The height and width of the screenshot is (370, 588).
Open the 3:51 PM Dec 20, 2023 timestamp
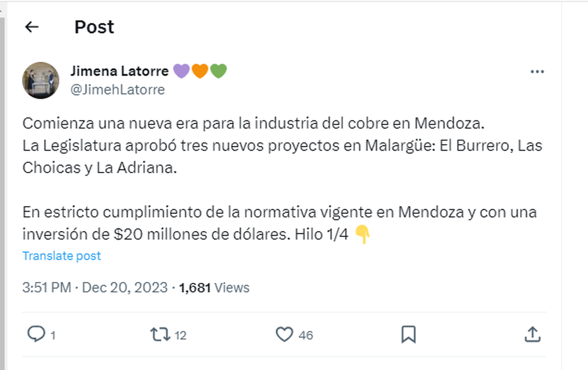95,287
